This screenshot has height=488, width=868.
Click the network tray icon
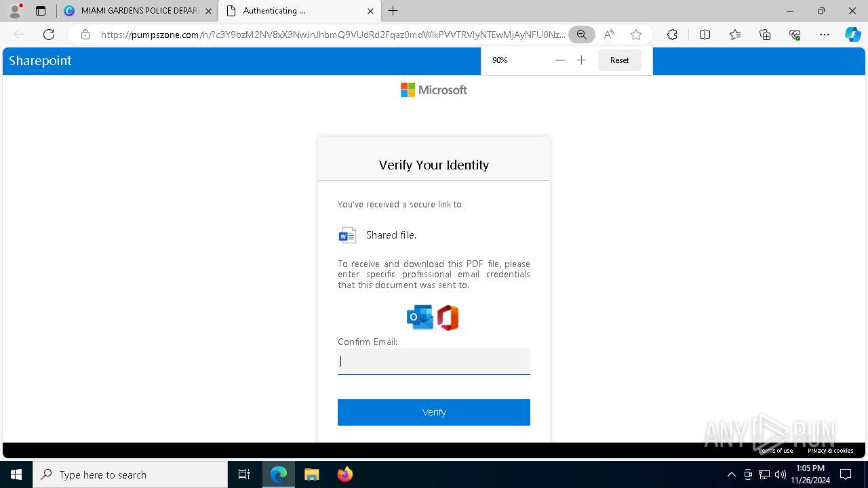[764, 474]
